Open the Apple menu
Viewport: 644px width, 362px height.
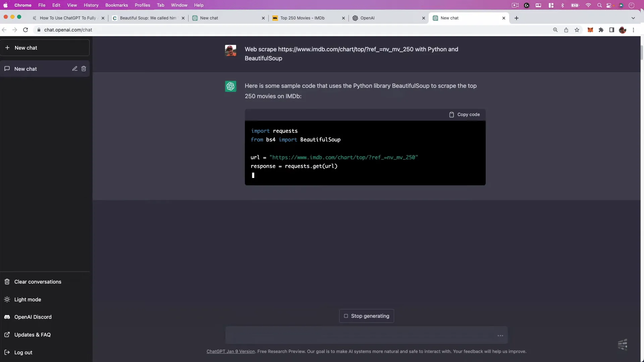coord(5,5)
